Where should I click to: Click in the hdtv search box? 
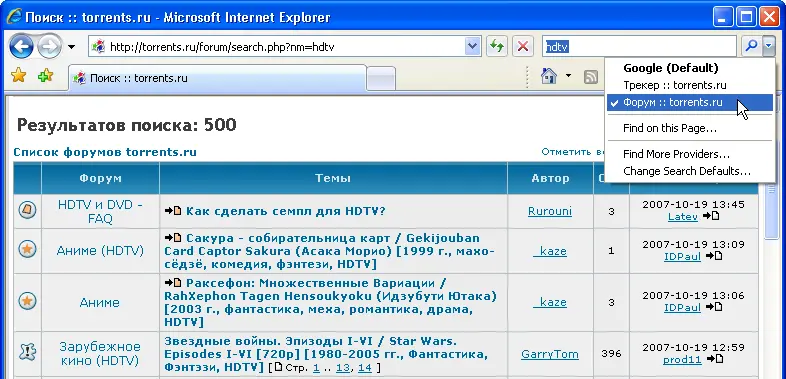click(640, 47)
